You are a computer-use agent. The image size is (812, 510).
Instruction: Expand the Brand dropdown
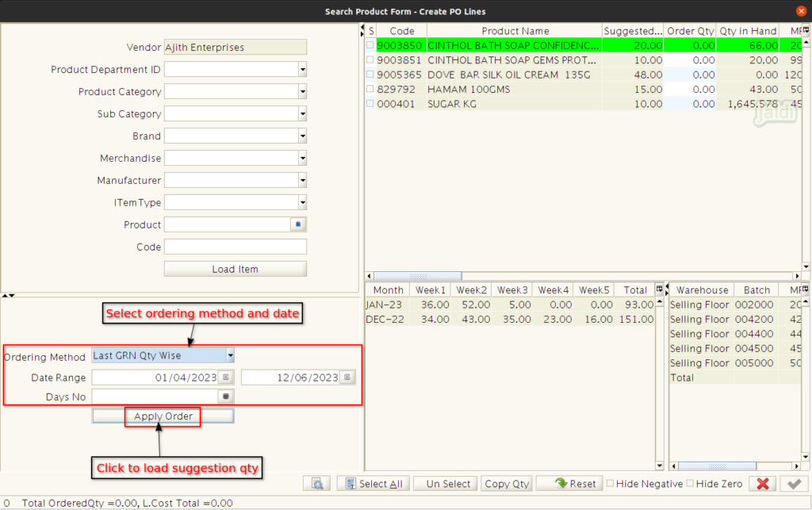pyautogui.click(x=302, y=136)
